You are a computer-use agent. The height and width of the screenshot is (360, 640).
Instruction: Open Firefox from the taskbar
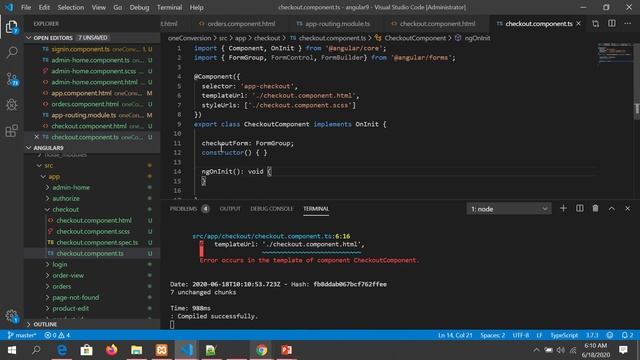click(x=111, y=350)
